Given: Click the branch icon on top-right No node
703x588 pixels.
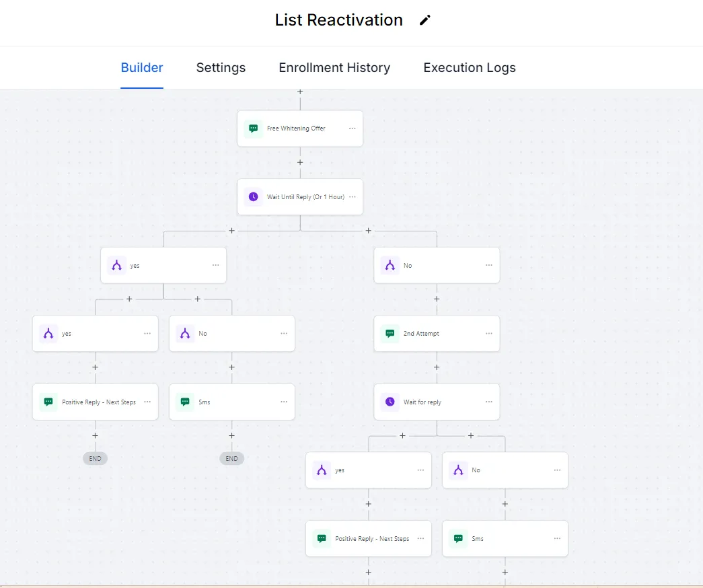Looking at the screenshot, I should click(390, 266).
